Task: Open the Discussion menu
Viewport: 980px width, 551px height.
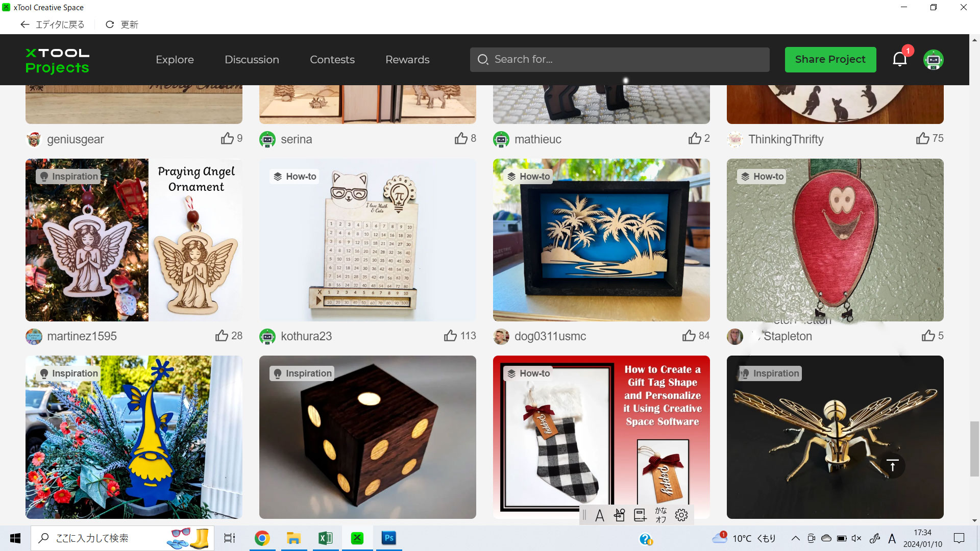Action: click(x=252, y=60)
